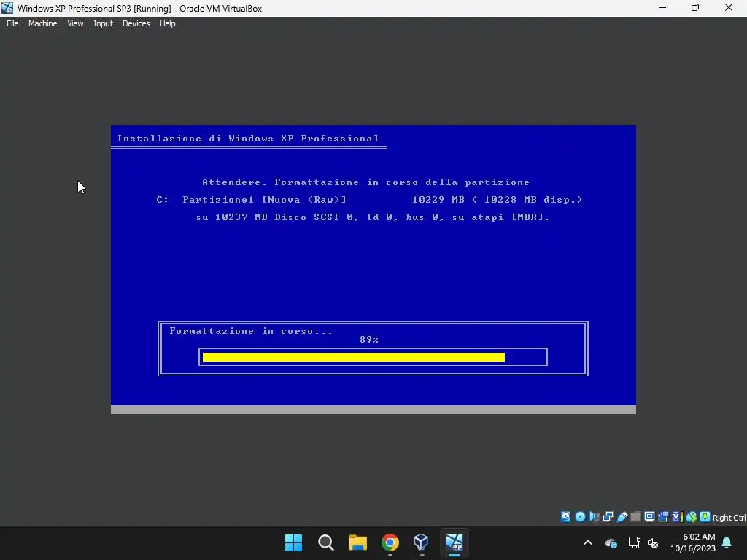Click the mouse integration status icon

pyautogui.click(x=692, y=517)
